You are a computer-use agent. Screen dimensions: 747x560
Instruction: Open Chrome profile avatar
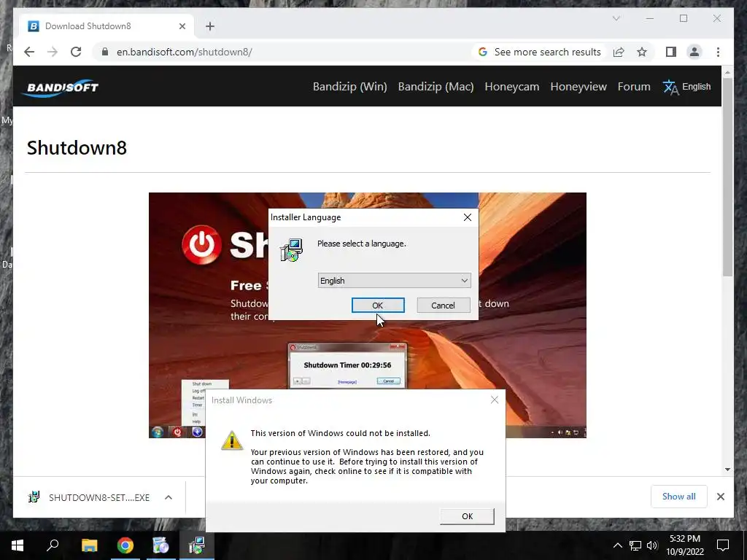click(694, 52)
